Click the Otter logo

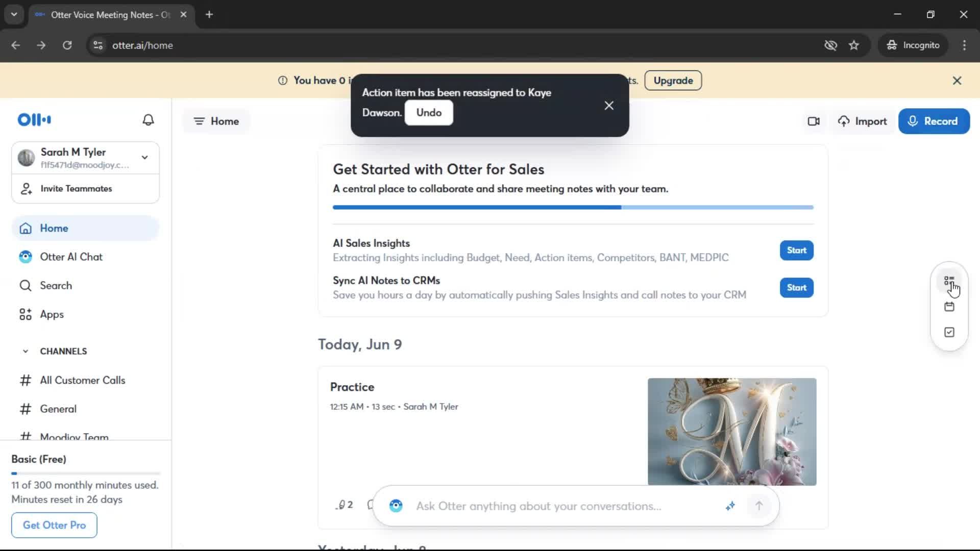(x=34, y=120)
